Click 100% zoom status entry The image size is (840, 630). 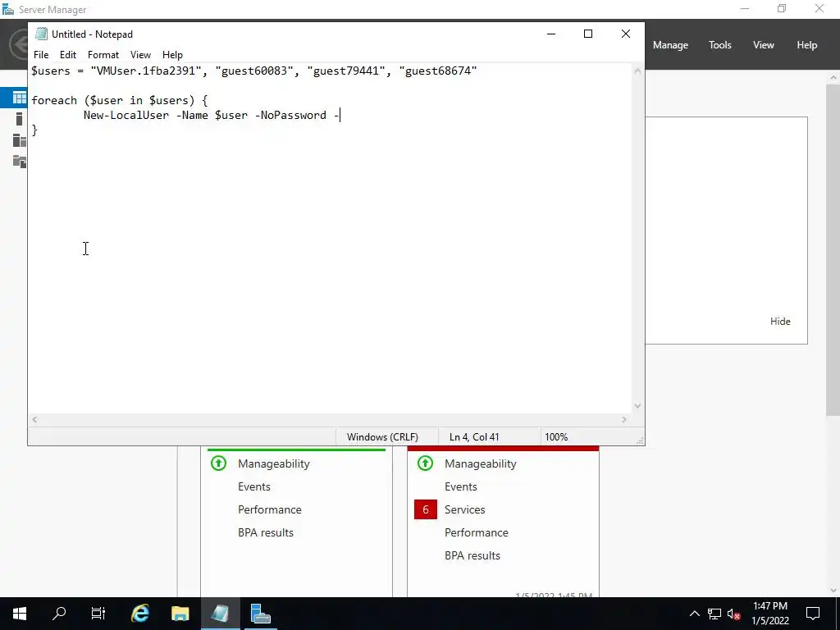pyautogui.click(x=556, y=436)
